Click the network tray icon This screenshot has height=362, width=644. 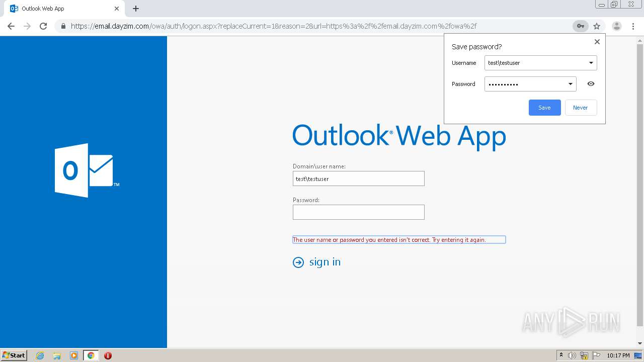(x=584, y=355)
